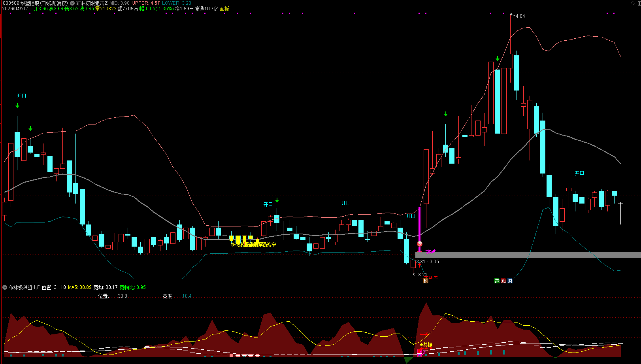
Task: Click the 位置: 33.8 readout in the sub-chart
Action: click(x=113, y=296)
